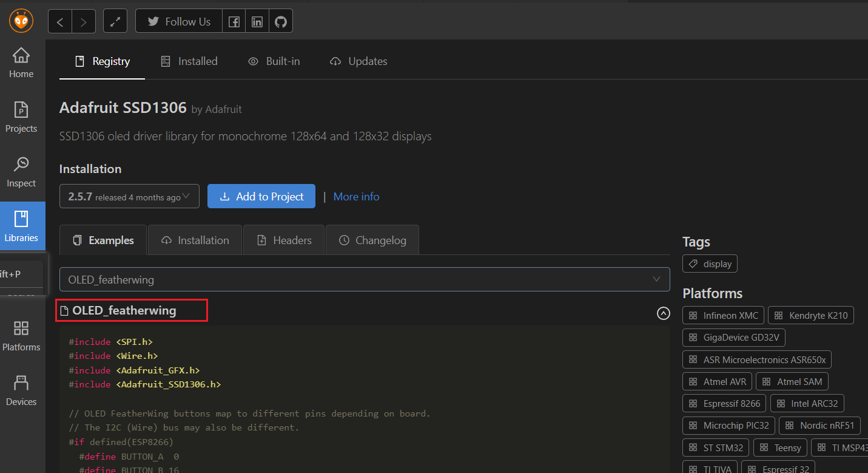Select the GigaDevice GD32V platform
Screen dimensions: 868x473
[x=734, y=338]
